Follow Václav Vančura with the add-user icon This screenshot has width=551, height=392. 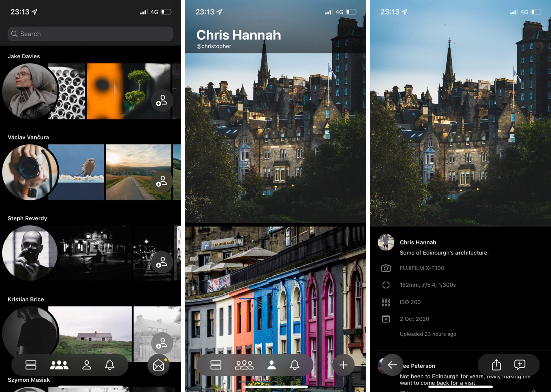click(162, 181)
